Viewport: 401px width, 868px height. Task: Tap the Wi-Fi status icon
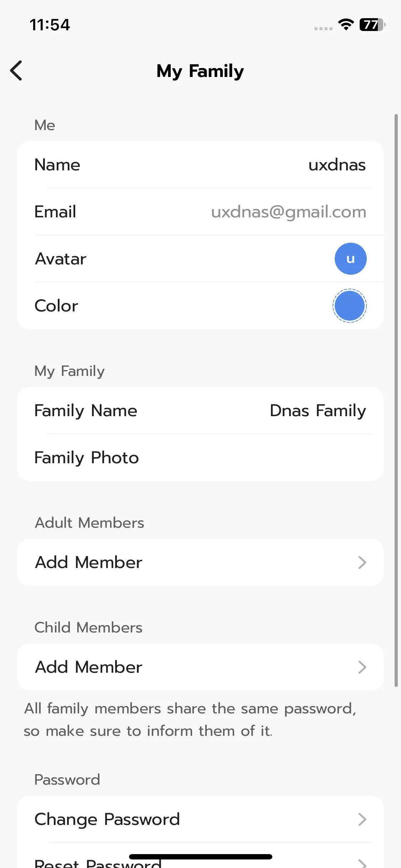coord(346,25)
